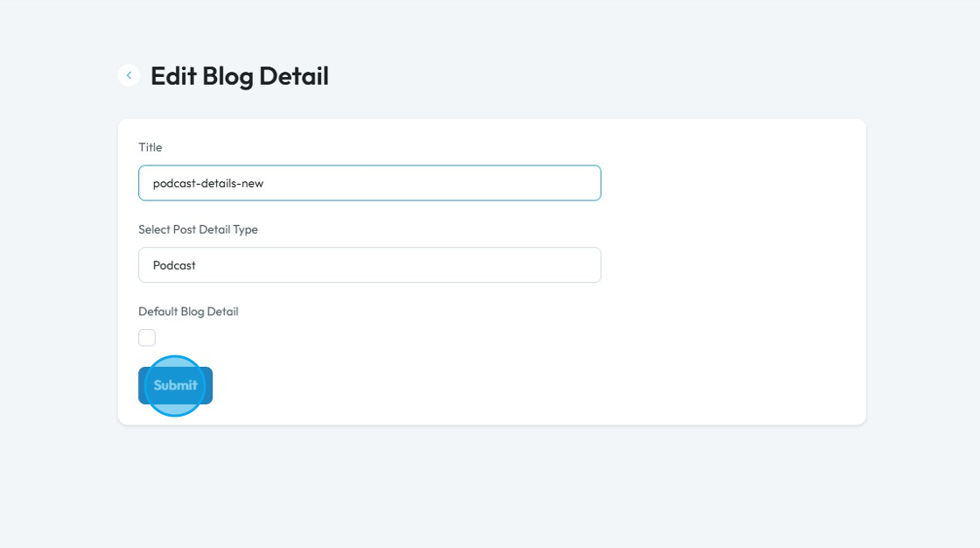Image resolution: width=980 pixels, height=548 pixels.
Task: Save the blog detail form via Submit
Action: click(175, 385)
